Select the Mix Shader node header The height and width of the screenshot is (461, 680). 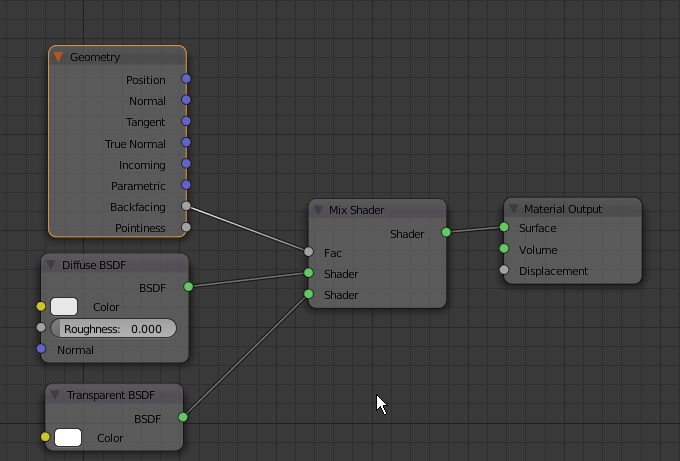(x=377, y=209)
